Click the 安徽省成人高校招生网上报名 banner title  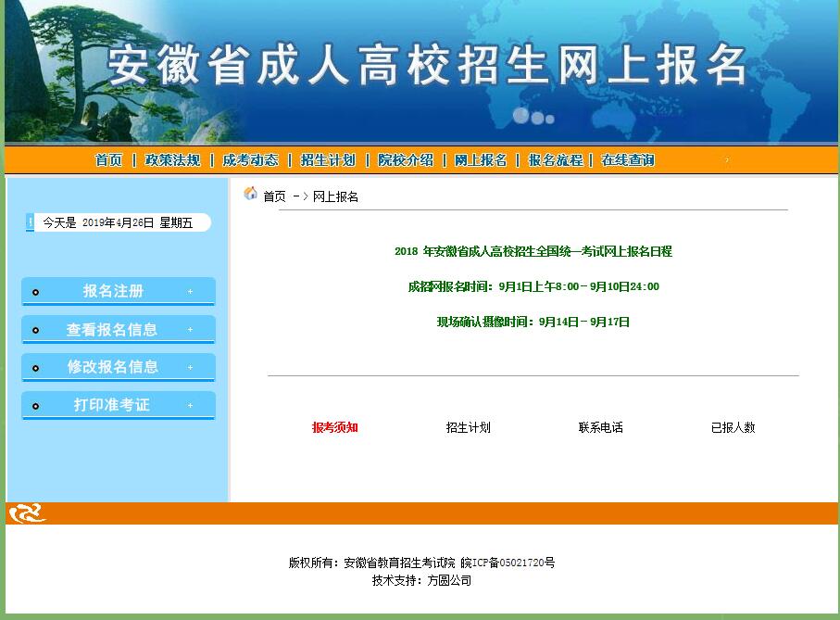427,66
